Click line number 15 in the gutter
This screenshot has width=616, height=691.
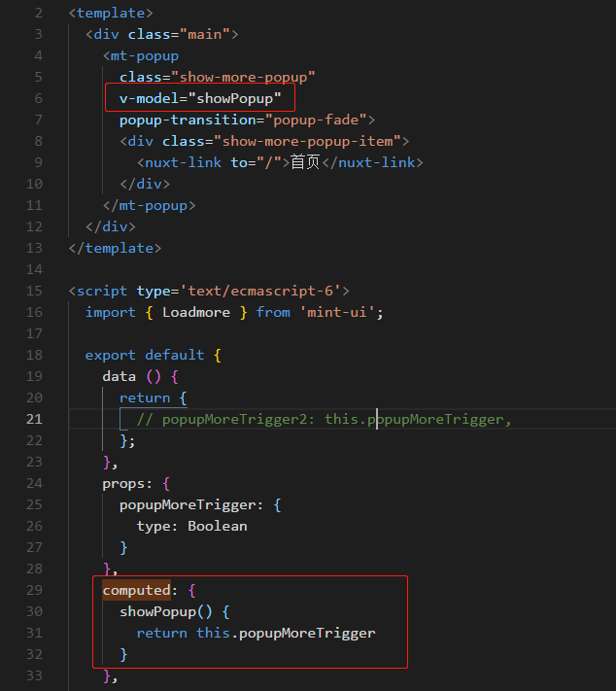pyautogui.click(x=34, y=291)
